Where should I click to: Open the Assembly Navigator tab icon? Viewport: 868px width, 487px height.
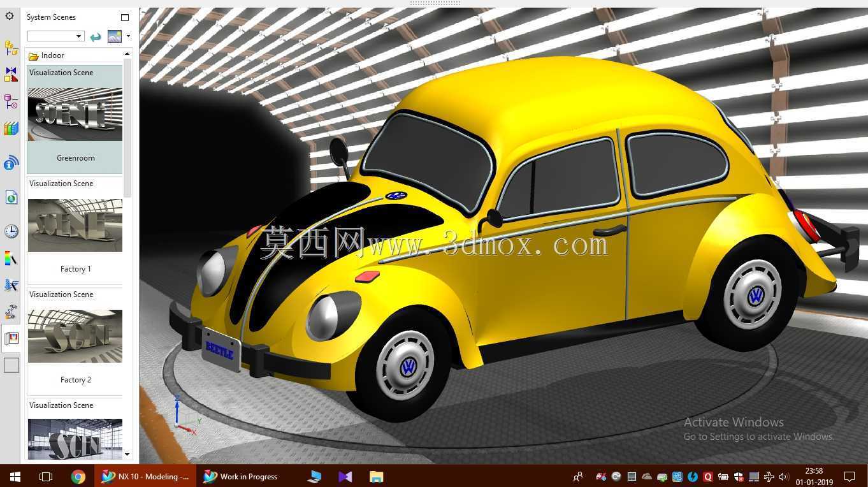coord(11,48)
